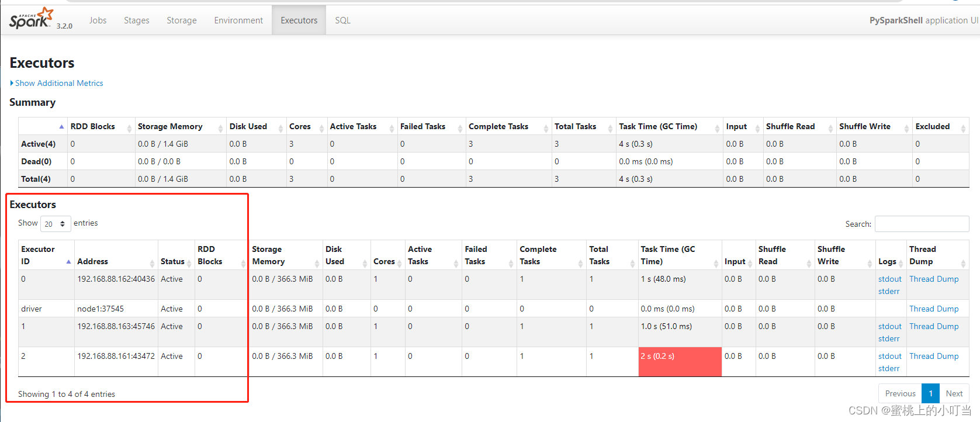This screenshot has width=980, height=422.
Task: Open stdout log for executor 2
Action: pyautogui.click(x=889, y=356)
